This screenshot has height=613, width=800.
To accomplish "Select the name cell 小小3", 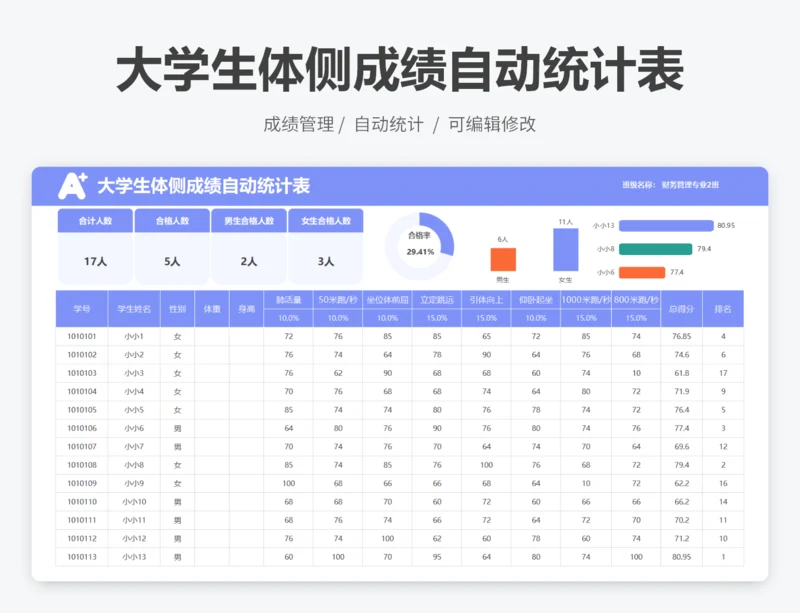I will pos(134,373).
